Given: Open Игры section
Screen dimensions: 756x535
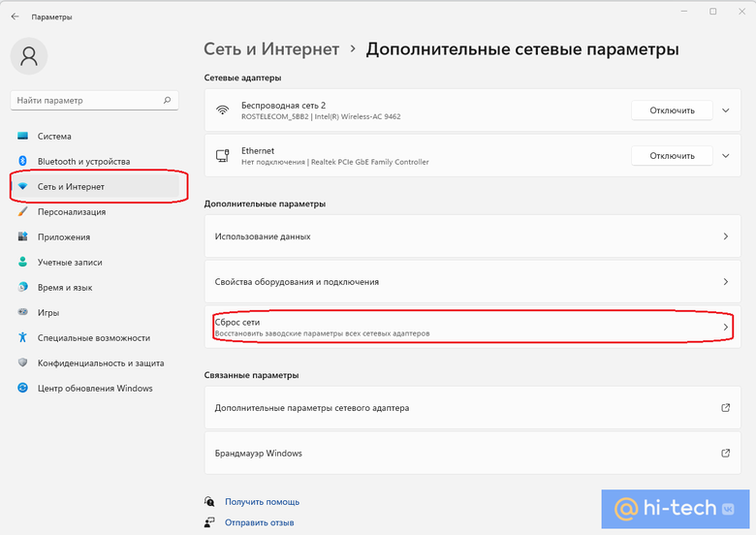Looking at the screenshot, I should 95,312.
